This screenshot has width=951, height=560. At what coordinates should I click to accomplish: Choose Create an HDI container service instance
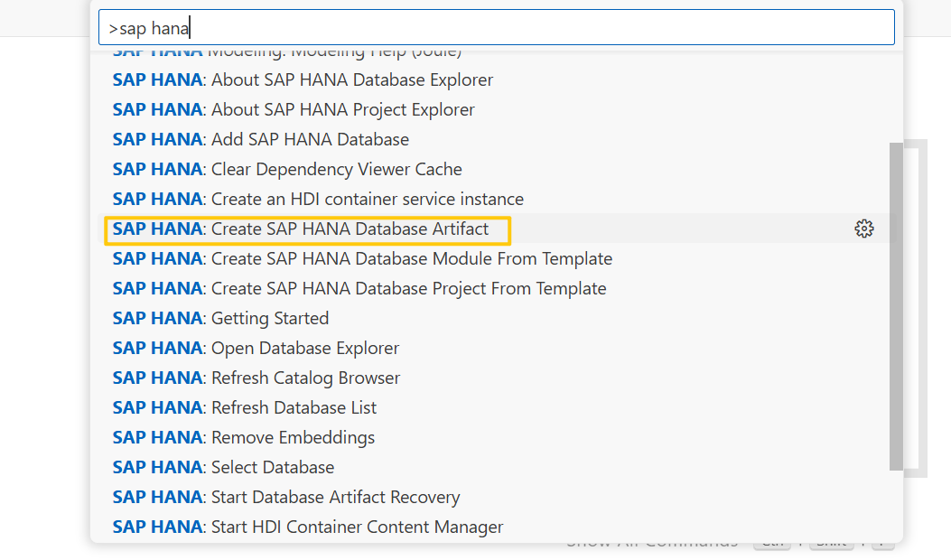click(496, 199)
